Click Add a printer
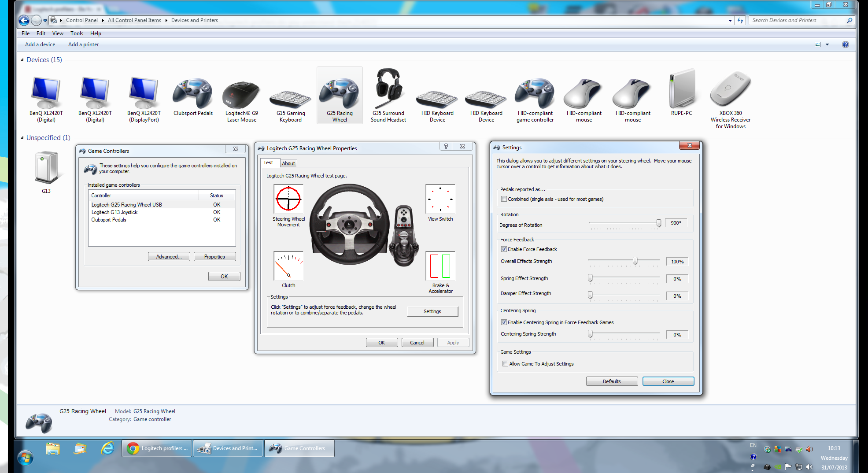The width and height of the screenshot is (868, 473). 83,44
